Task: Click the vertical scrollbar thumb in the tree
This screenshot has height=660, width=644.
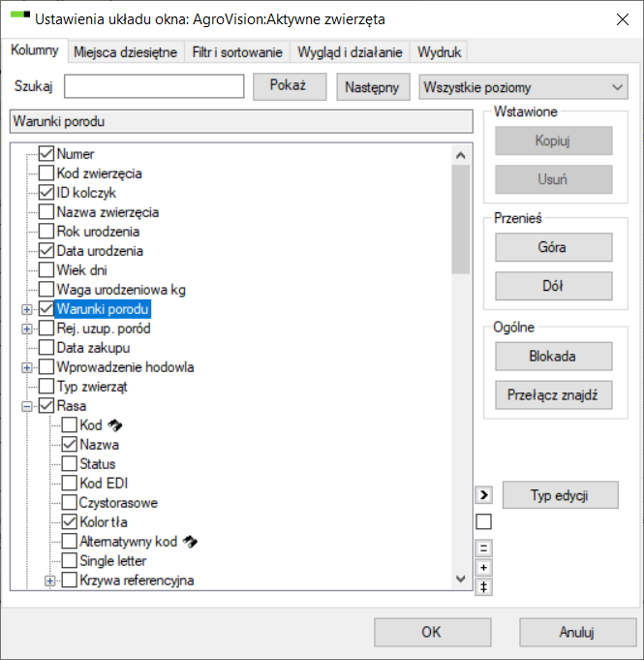Action: [x=461, y=220]
